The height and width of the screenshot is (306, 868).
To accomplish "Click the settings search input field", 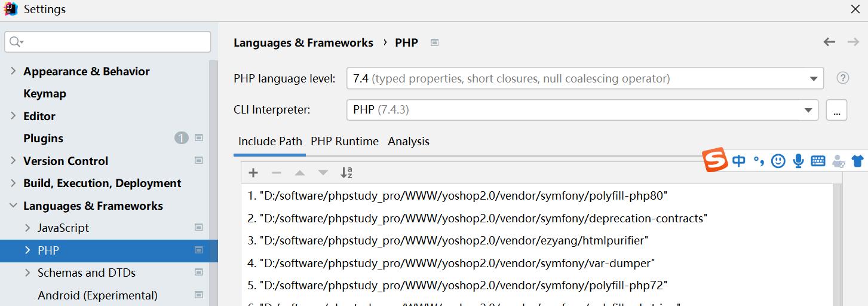I will [x=108, y=42].
